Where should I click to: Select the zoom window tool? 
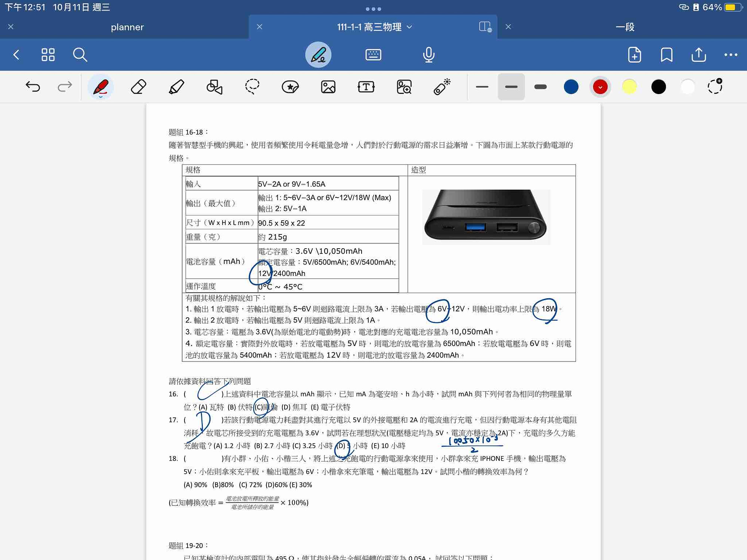[404, 87]
